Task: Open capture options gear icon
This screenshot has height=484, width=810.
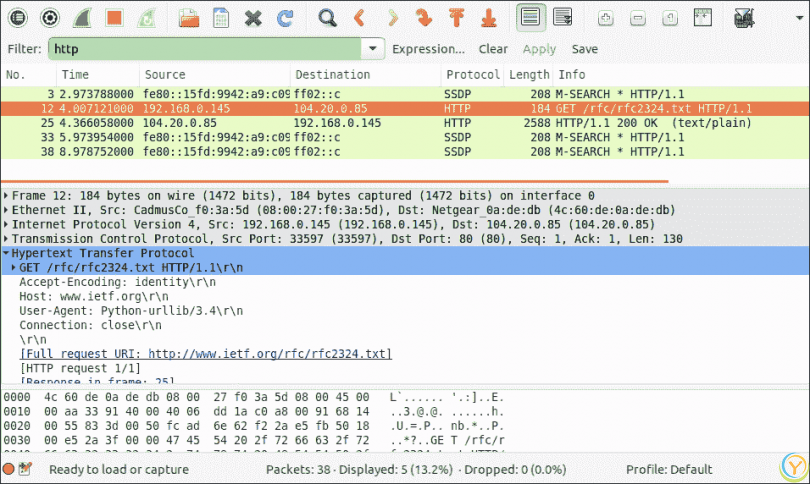Action: pos(50,17)
